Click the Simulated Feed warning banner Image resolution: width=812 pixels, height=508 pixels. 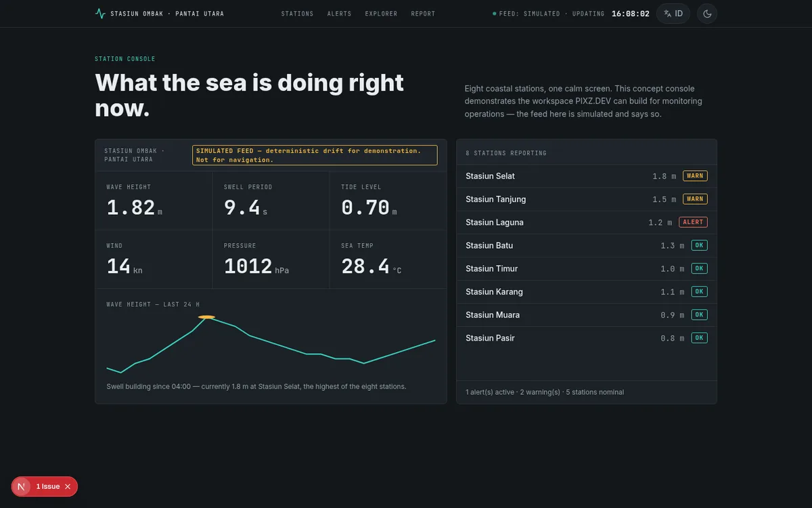coord(315,155)
